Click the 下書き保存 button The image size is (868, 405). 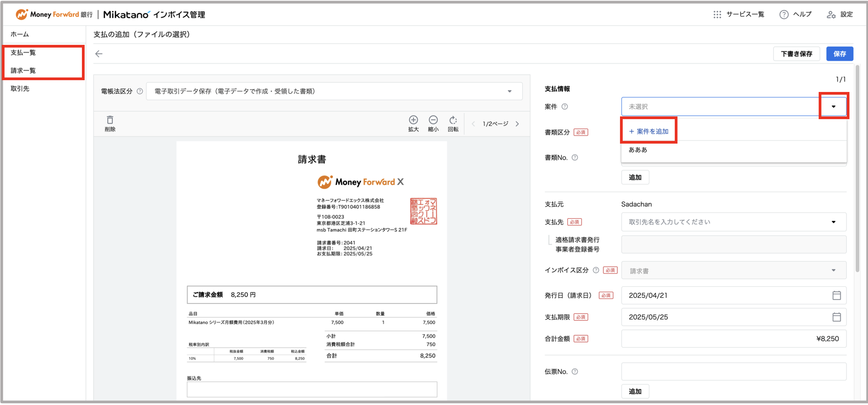pos(796,54)
